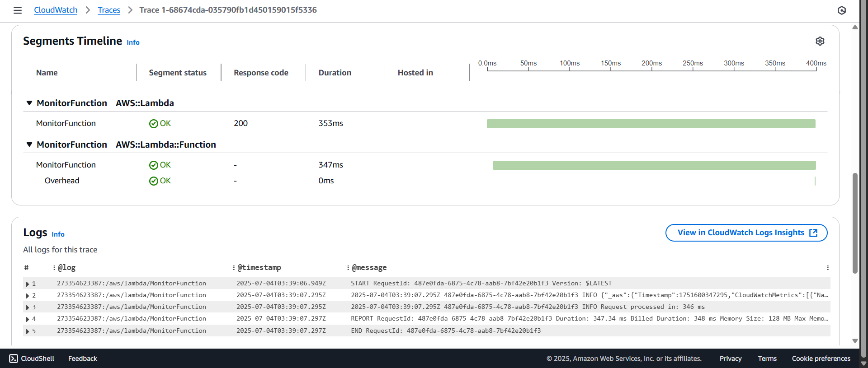This screenshot has width=868, height=368.
Task: Open Info link beside Segments Timeline
Action: 133,42
